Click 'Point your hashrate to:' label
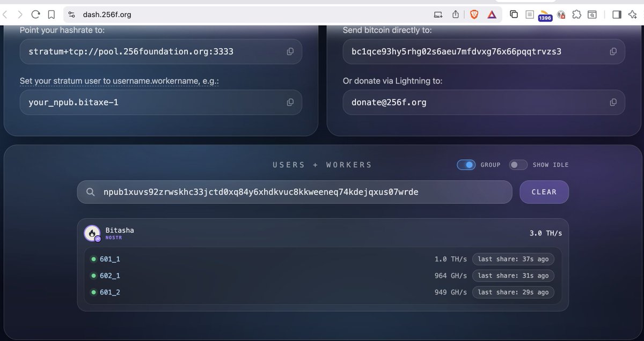The width and height of the screenshot is (644, 341). click(62, 31)
